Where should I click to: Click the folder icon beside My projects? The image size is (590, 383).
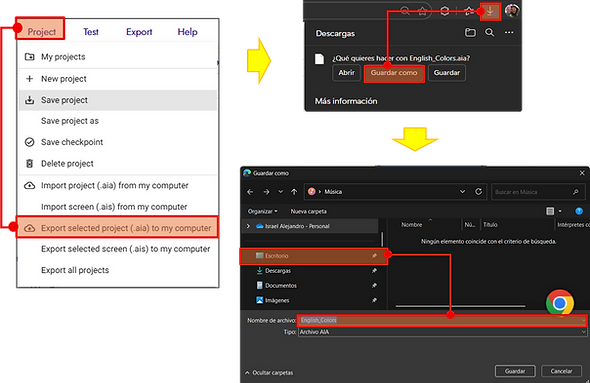tap(29, 57)
